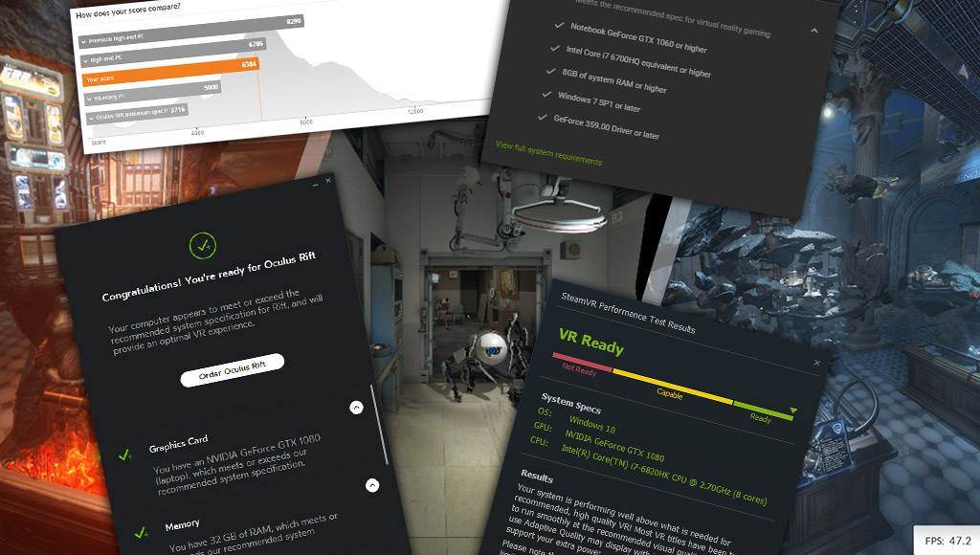
Task: Expand the Oculus Rift minimum spec chevron
Action: point(91,118)
